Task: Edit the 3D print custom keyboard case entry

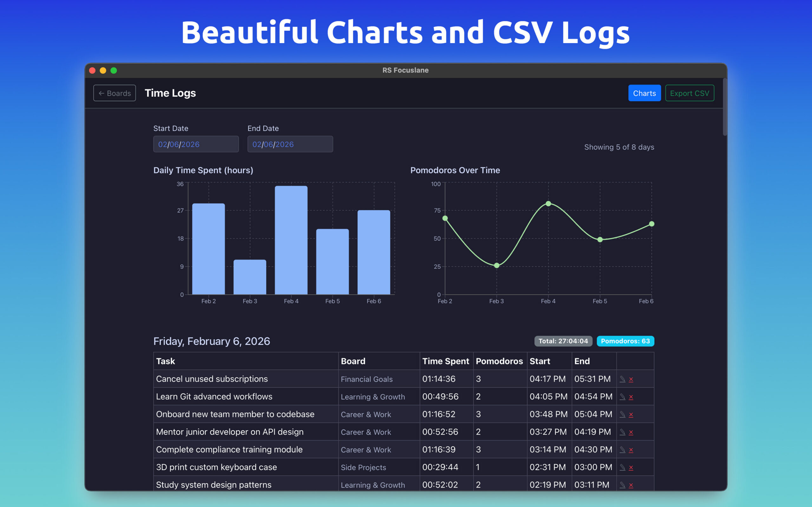Action: (x=622, y=467)
